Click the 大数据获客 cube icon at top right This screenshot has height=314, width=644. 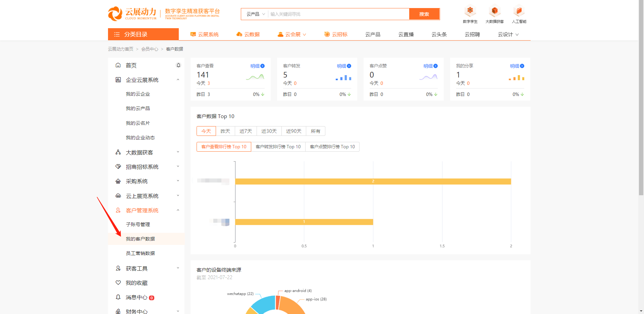tap(494, 11)
